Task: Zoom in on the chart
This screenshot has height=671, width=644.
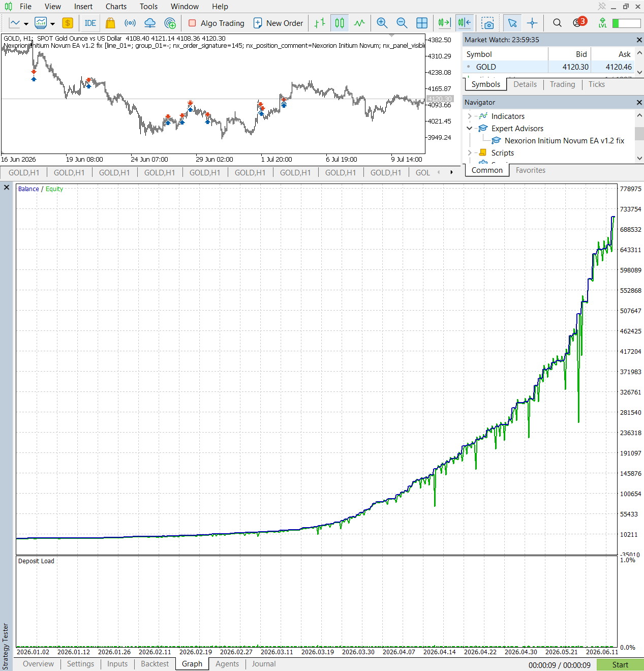Action: [382, 23]
